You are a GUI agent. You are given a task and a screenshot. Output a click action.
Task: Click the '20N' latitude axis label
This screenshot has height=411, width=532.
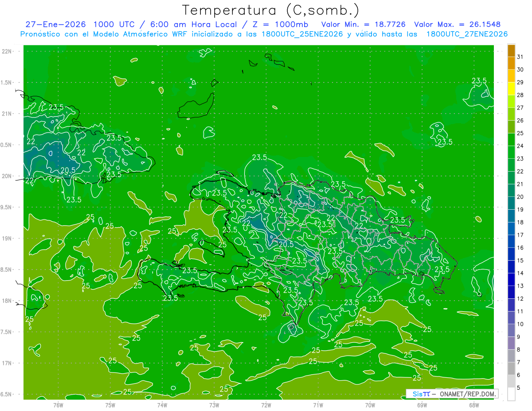point(7,176)
